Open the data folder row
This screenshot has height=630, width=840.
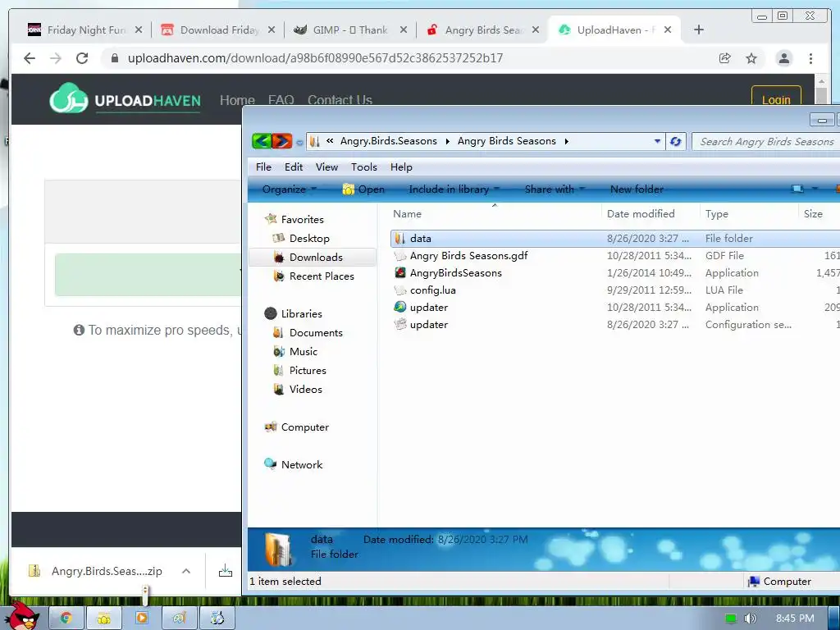pyautogui.click(x=615, y=239)
